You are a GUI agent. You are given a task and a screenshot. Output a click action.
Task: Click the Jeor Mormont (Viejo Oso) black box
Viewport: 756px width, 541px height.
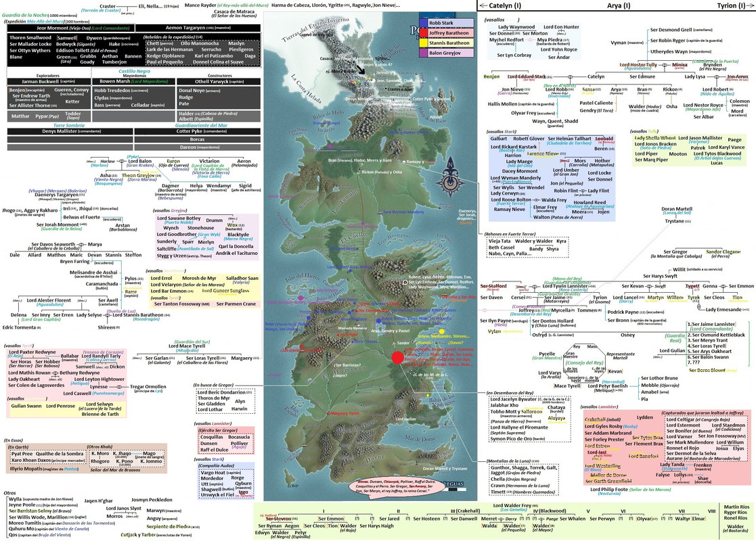(70, 28)
